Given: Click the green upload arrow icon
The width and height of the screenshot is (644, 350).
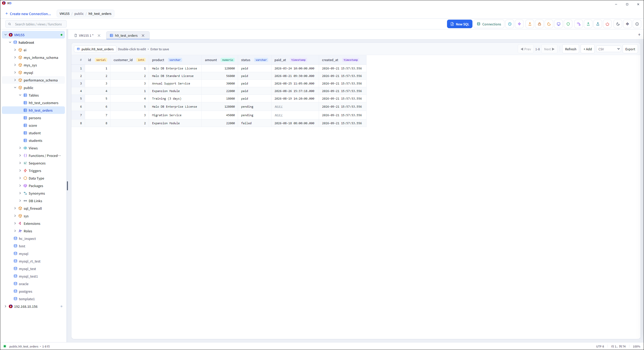Looking at the screenshot, I should 588,24.
